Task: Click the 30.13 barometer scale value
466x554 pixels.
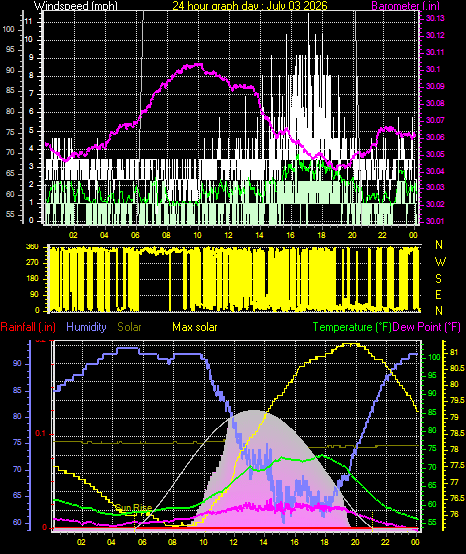Action: (x=435, y=18)
